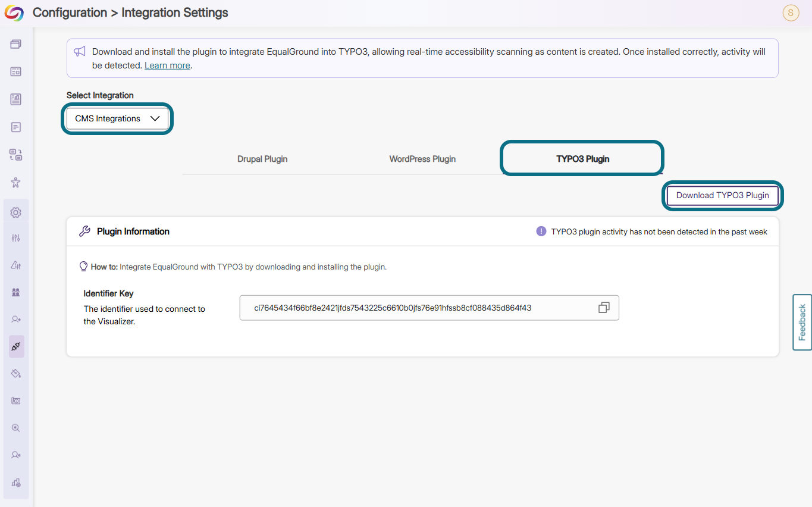This screenshot has height=507, width=812.
Task: Click the megaphone announcement icon
Action: tap(80, 52)
